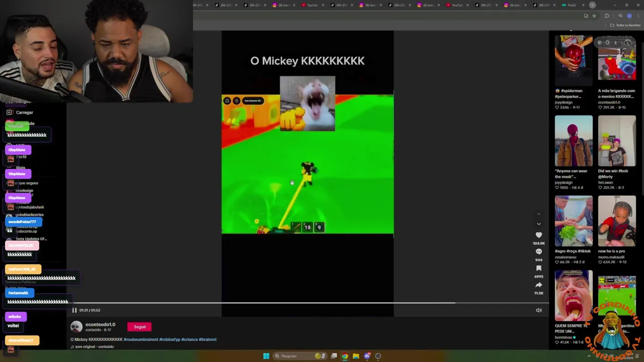Click the 'O Mickey KKKKKKKKK' video player
The width and height of the screenshot is (644, 362).
coord(307,174)
